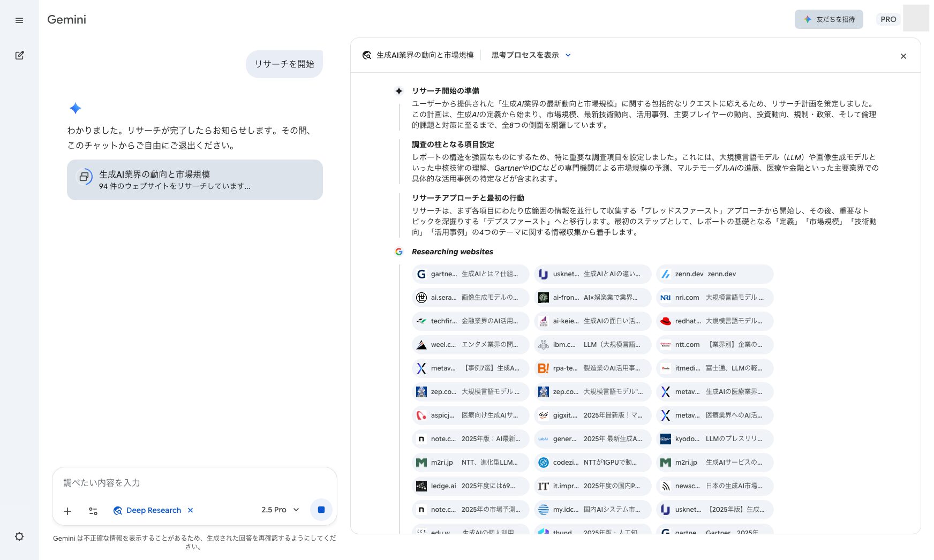Attach content using the plus icon
Image resolution: width=934 pixels, height=560 pixels.
pos(67,511)
